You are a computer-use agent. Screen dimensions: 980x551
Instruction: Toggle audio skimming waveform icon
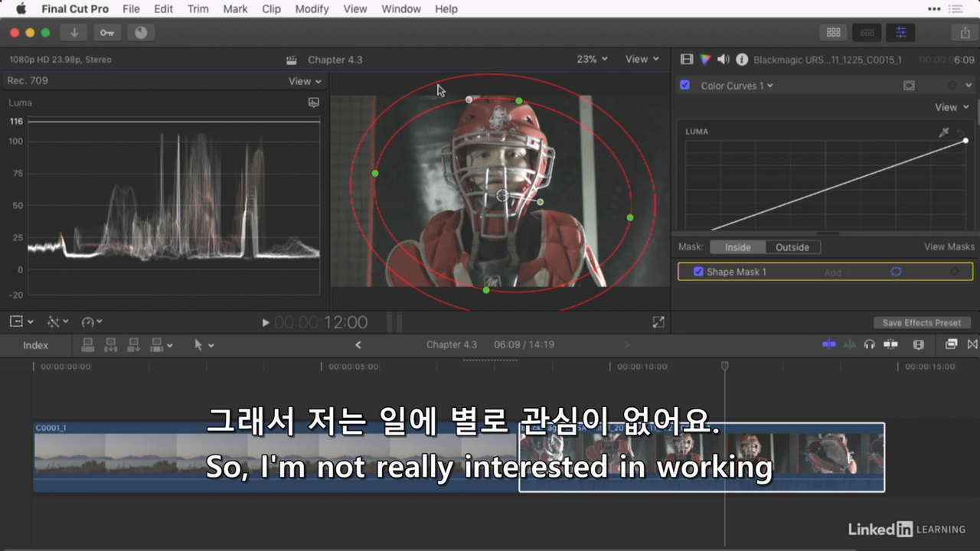tap(850, 344)
